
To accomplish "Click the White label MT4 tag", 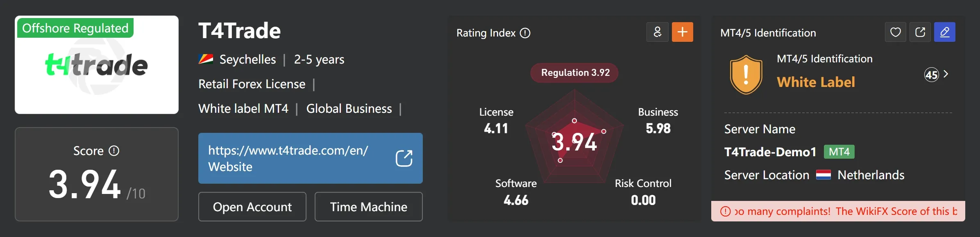I will (x=243, y=109).
